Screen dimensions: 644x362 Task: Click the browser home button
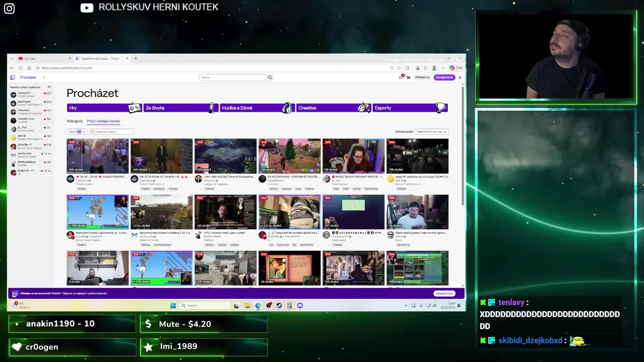click(x=29, y=68)
